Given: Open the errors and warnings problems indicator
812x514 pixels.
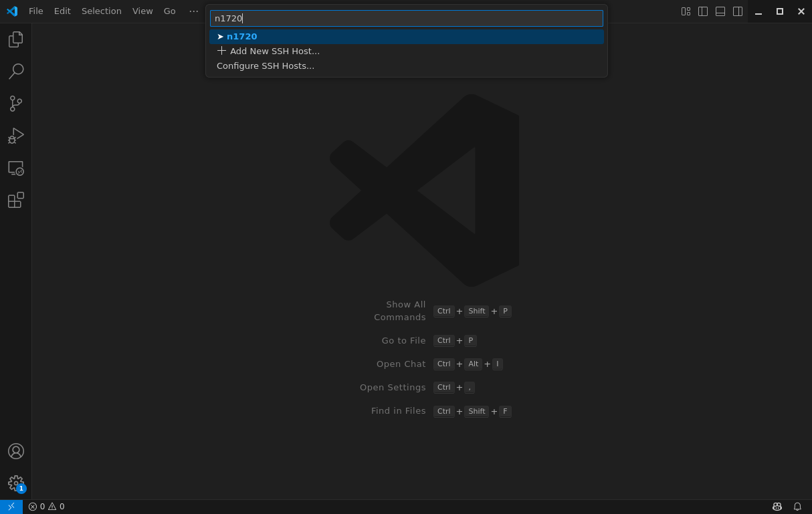Looking at the screenshot, I should click(47, 507).
